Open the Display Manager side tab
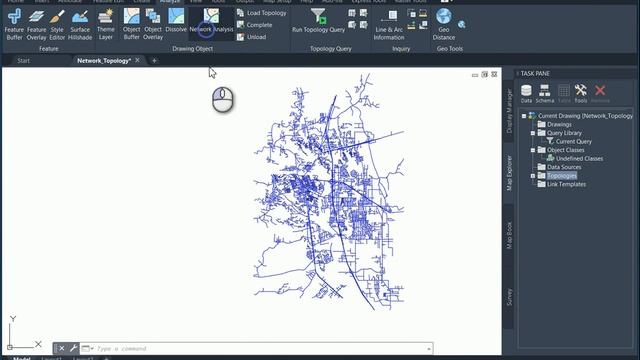 coord(509,111)
